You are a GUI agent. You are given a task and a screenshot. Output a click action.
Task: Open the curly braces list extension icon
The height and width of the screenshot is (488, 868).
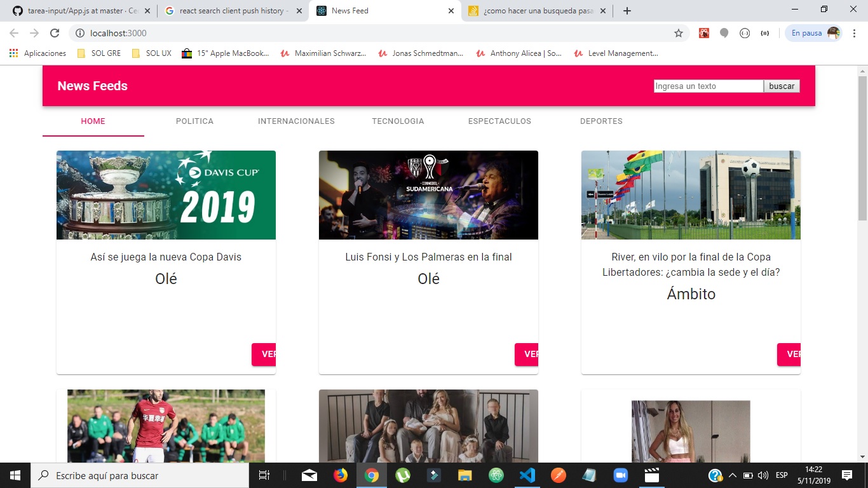(x=765, y=33)
